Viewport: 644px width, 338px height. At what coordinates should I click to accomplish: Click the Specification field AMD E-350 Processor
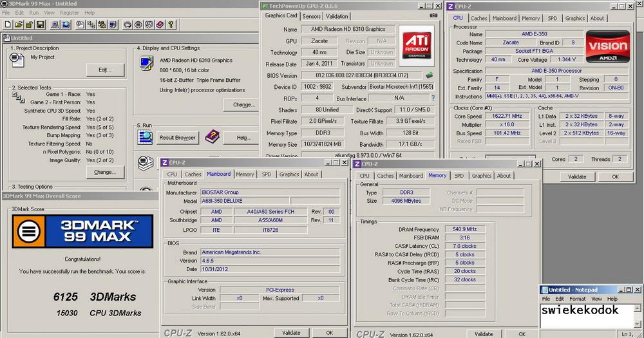[x=556, y=71]
